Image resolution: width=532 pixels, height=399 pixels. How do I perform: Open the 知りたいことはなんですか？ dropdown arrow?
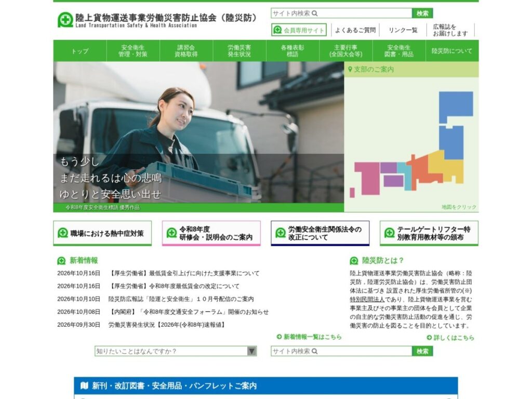coord(251,351)
